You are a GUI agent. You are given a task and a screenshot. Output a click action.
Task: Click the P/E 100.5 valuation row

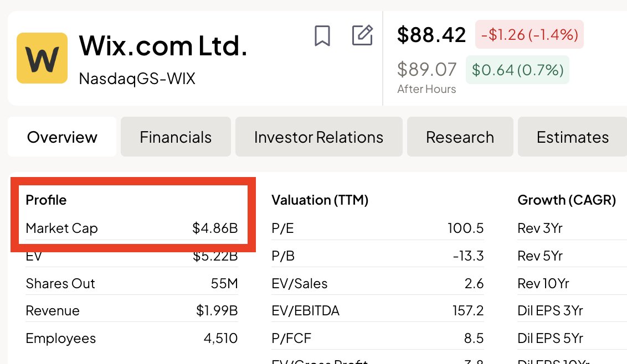click(377, 228)
